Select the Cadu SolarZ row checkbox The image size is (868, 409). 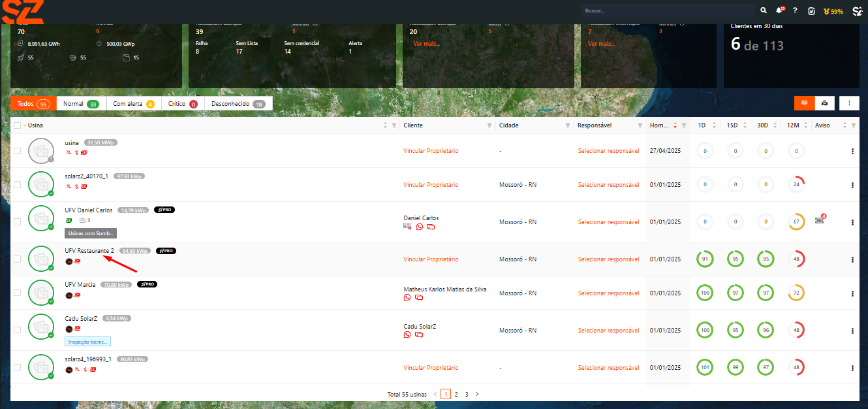pyautogui.click(x=18, y=331)
